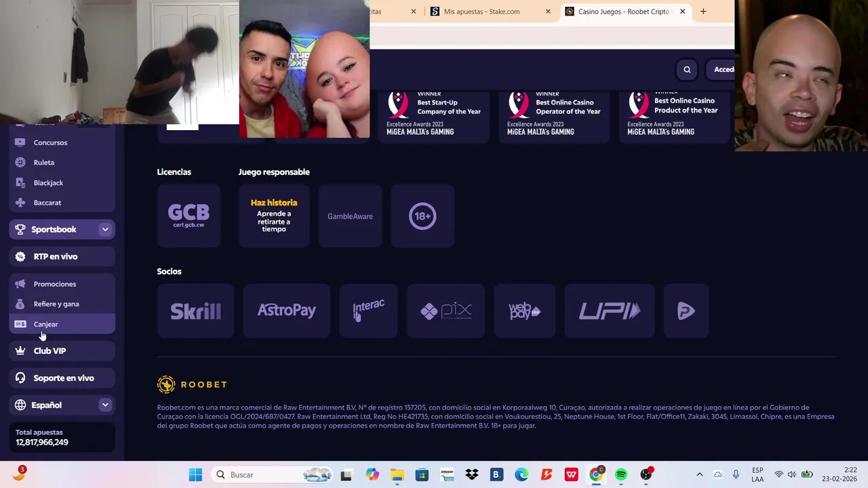This screenshot has height=488, width=868.
Task: Launch Copilot from the taskbar
Action: tap(372, 475)
